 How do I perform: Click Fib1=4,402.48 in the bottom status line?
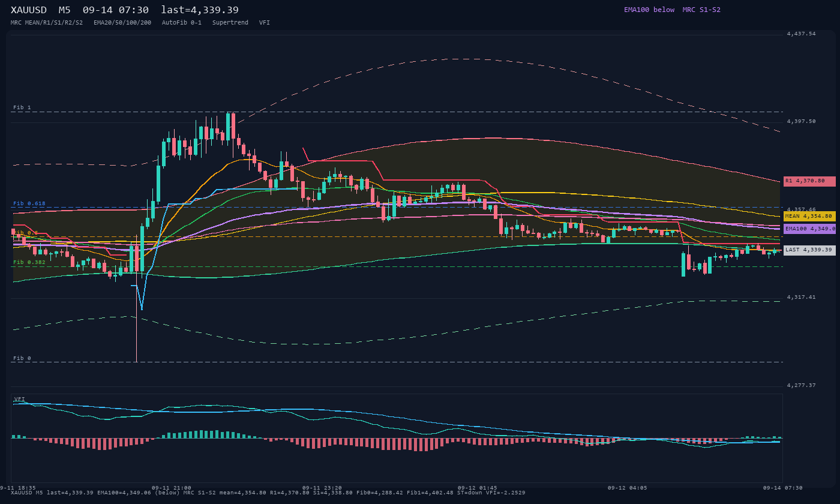(x=430, y=493)
